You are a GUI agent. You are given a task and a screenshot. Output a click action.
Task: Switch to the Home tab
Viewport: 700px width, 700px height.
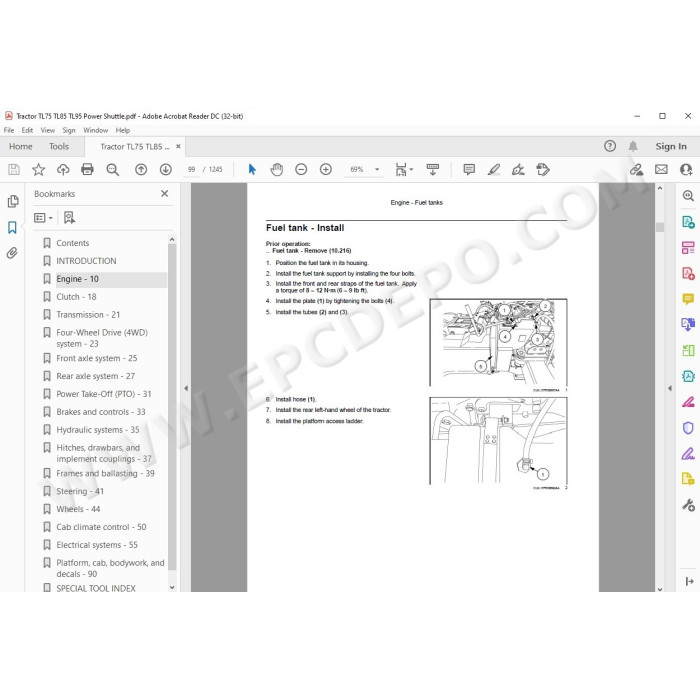[x=21, y=146]
